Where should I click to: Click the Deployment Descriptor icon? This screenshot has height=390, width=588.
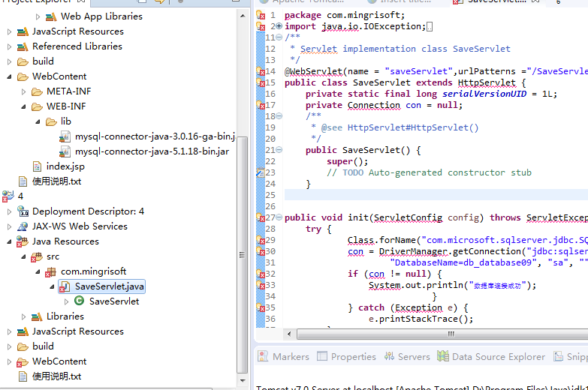click(23, 211)
